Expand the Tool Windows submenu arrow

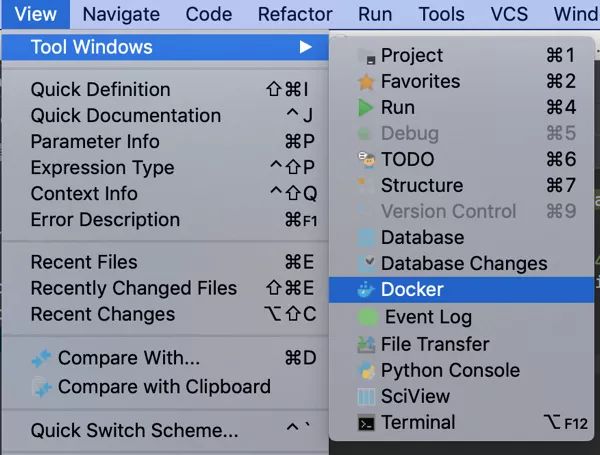tap(305, 47)
